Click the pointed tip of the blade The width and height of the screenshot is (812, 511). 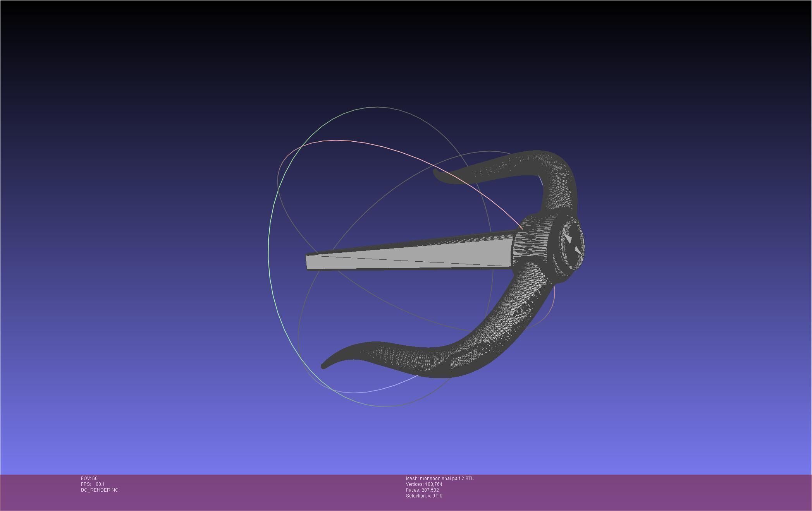coord(308,262)
